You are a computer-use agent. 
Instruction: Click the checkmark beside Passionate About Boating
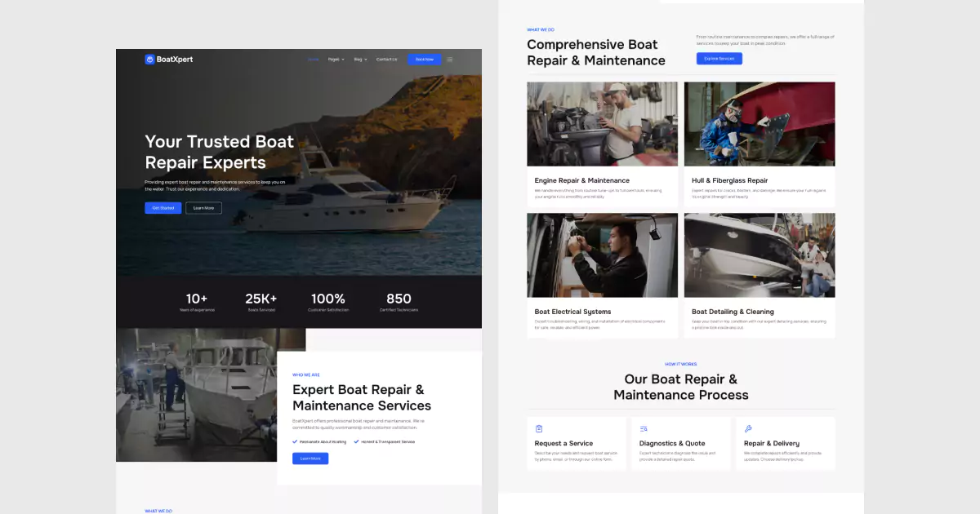tap(295, 441)
